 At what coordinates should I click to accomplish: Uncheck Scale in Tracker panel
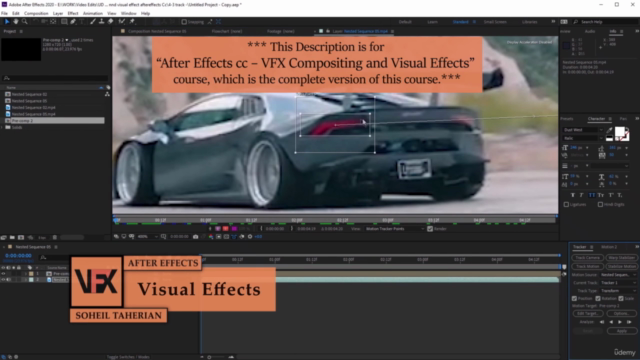(621, 299)
